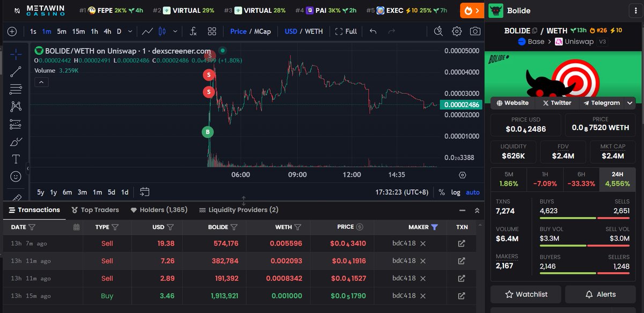Select the Text annotation tool

[16, 159]
